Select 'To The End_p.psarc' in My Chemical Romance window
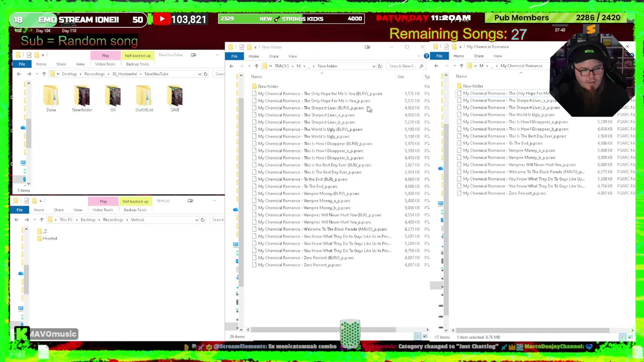This screenshot has width=644, height=362. pyautogui.click(x=500, y=143)
